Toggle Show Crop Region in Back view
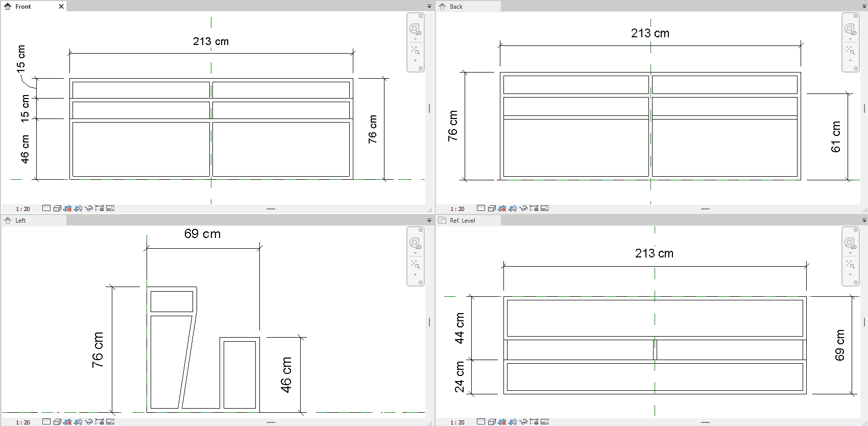This screenshot has height=426, width=868. [x=513, y=208]
